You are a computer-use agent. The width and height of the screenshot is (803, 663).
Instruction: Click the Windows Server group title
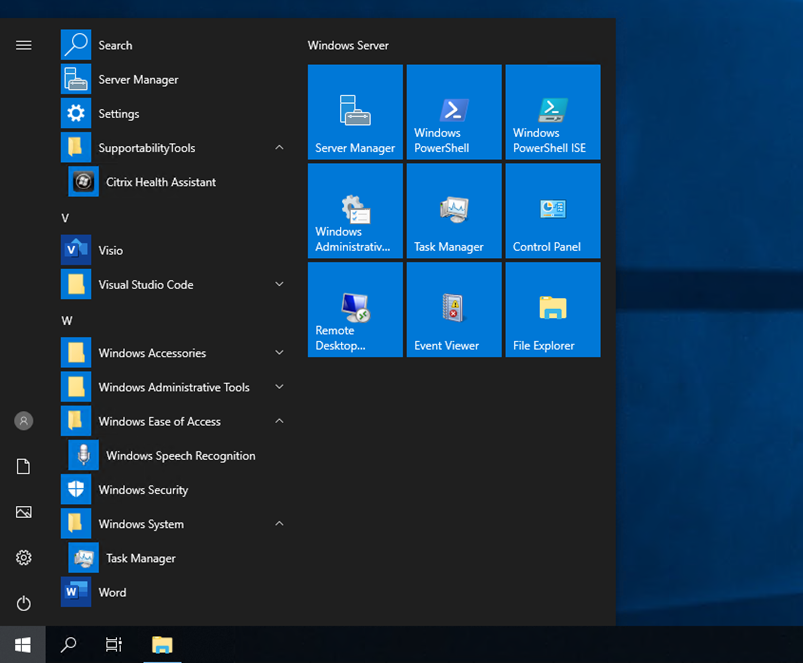[348, 46]
